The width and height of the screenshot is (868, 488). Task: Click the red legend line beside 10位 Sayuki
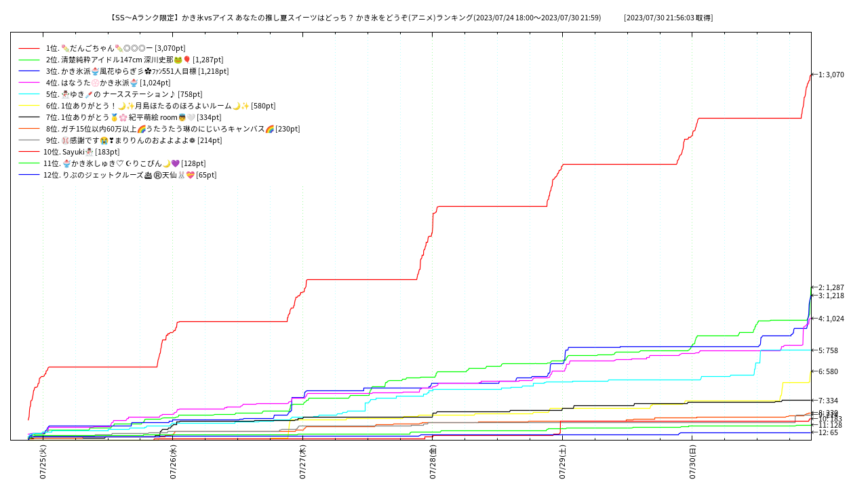29,152
